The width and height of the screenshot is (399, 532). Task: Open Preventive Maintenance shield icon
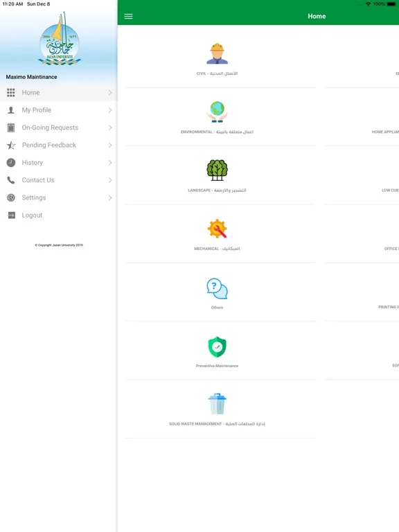tap(217, 347)
